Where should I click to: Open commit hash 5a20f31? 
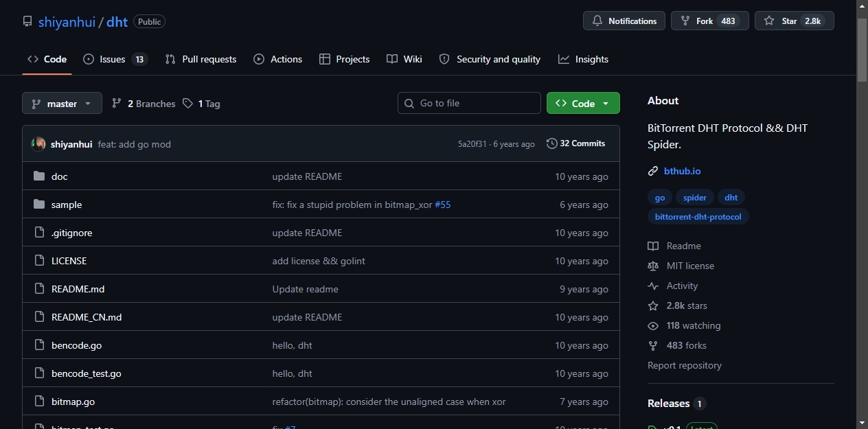pos(472,144)
